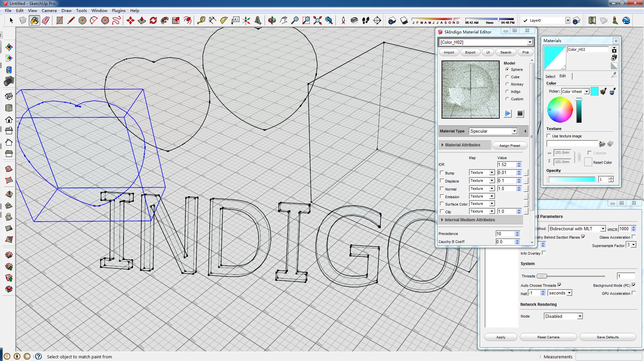Select the Orbit tool
644x361 pixels.
coord(272,21)
